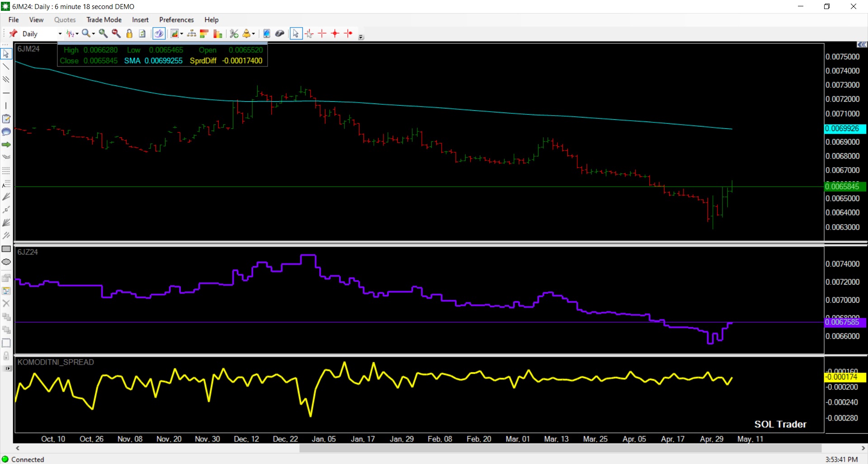Viewport: 868px width, 464px height.
Task: Click the magnifier zoom-in icon in toolbar
Action: tap(103, 33)
